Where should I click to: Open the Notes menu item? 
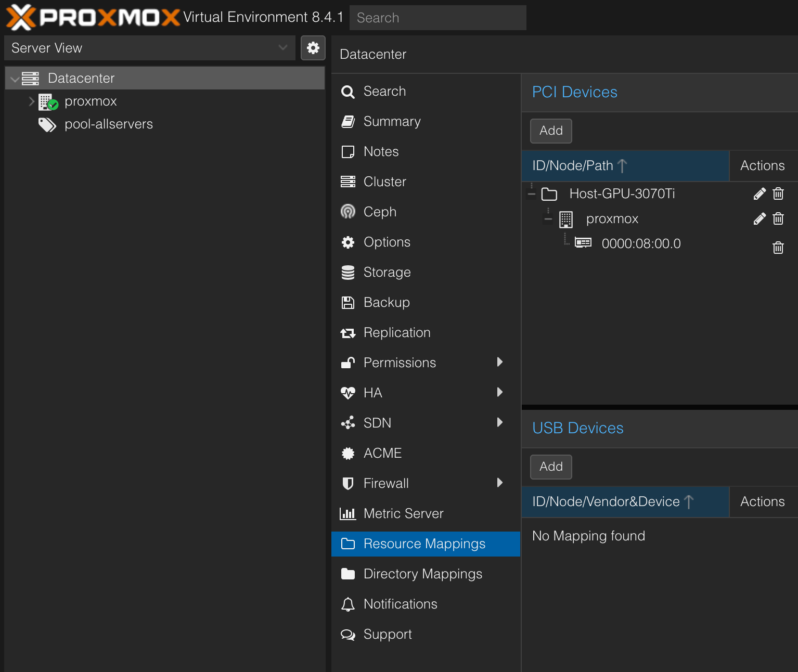pos(426,152)
